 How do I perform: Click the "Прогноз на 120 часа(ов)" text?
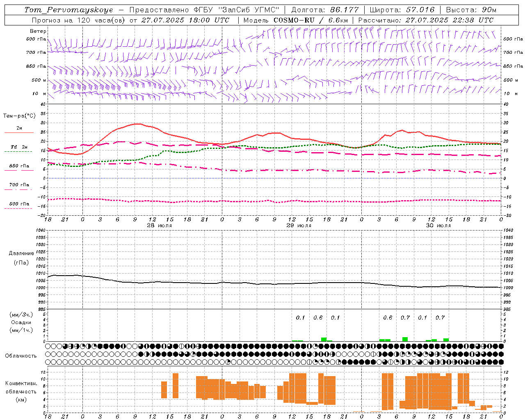click(79, 20)
